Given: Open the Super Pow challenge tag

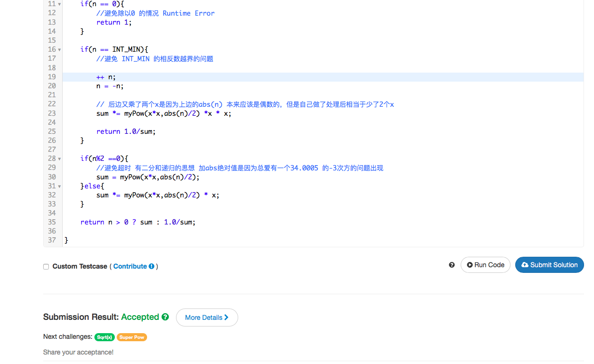Looking at the screenshot, I should [x=132, y=337].
